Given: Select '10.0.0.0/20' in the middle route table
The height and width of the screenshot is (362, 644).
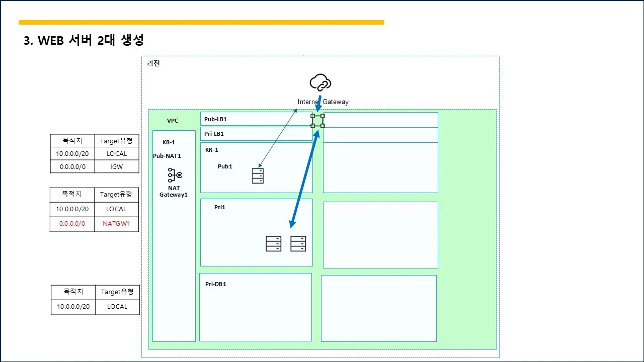Looking at the screenshot, I should click(72, 209).
